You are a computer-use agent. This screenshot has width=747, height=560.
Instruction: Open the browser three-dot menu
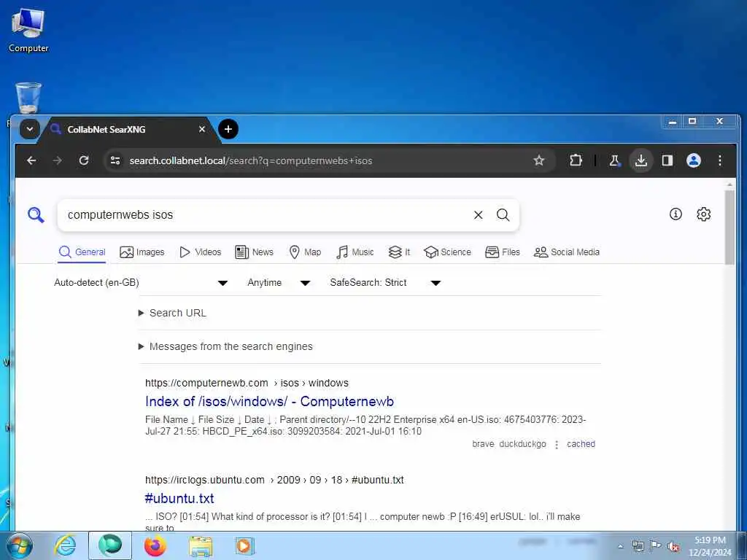coord(720,160)
